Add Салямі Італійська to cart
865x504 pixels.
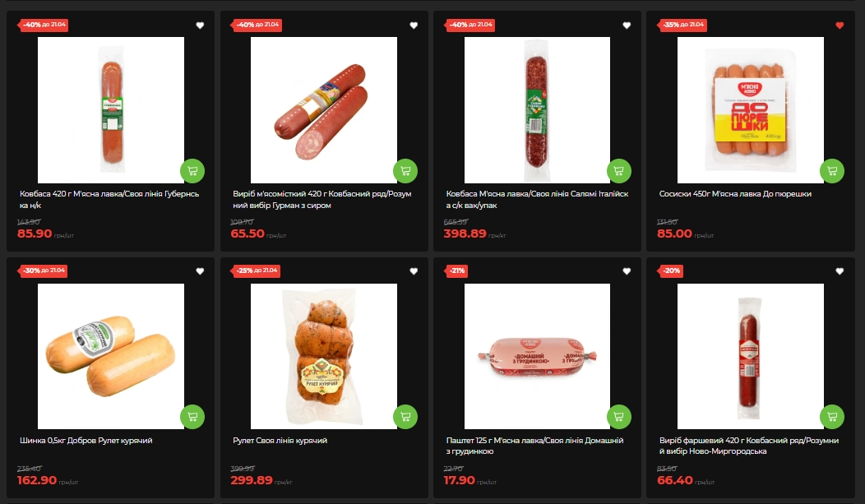point(619,171)
